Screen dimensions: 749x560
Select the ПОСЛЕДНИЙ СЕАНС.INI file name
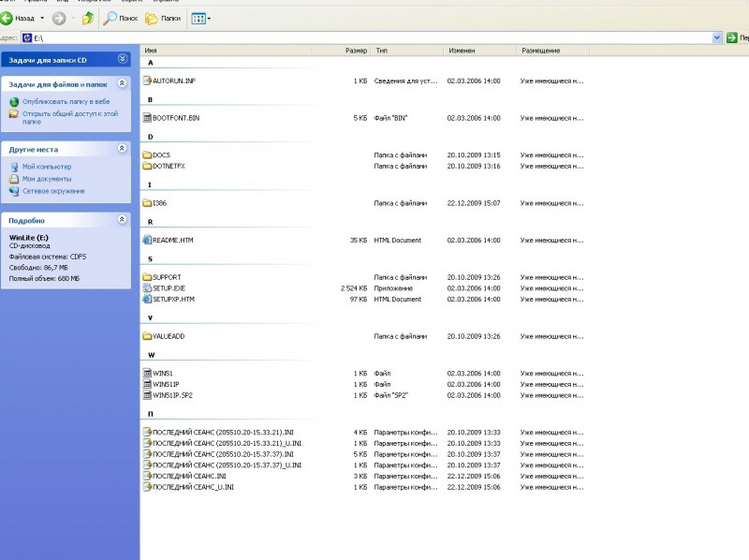point(189,477)
